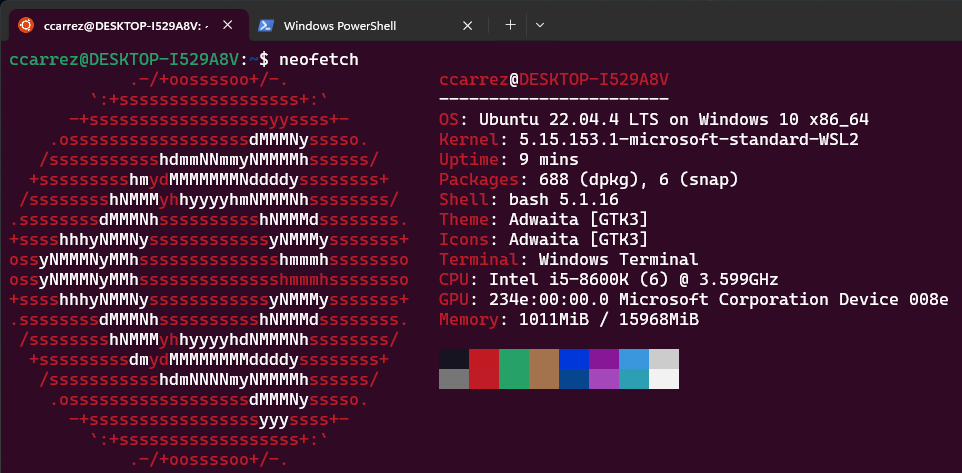This screenshot has width=962, height=473.
Task: Click the 'Ubuntu 22.04.4 LTS on Windows 10 x86_64' text
Action: (674, 120)
